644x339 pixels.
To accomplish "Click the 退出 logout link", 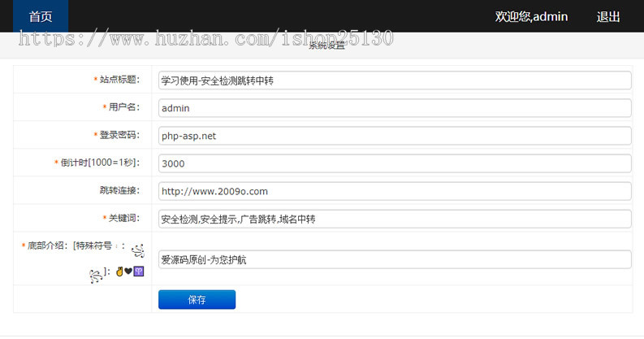I will click(x=608, y=17).
